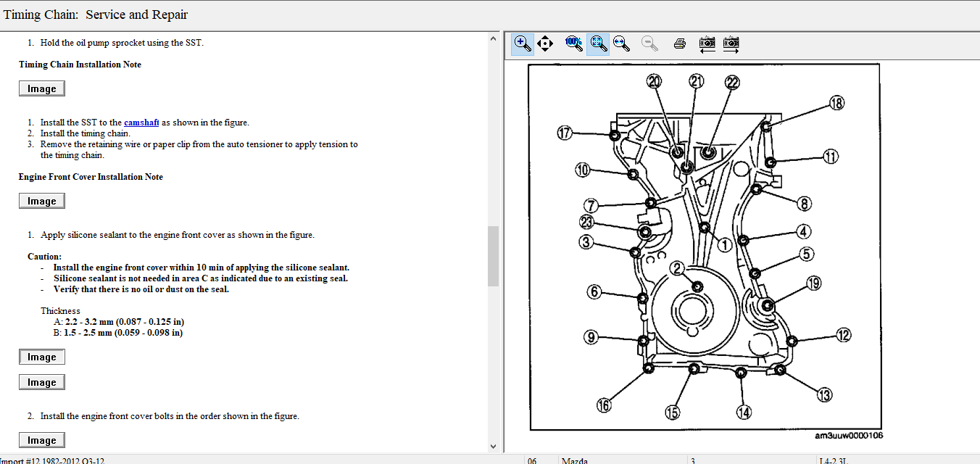Click the fit-to-window magnifier icon
Viewport: 980px width, 464px height.
coord(597,43)
